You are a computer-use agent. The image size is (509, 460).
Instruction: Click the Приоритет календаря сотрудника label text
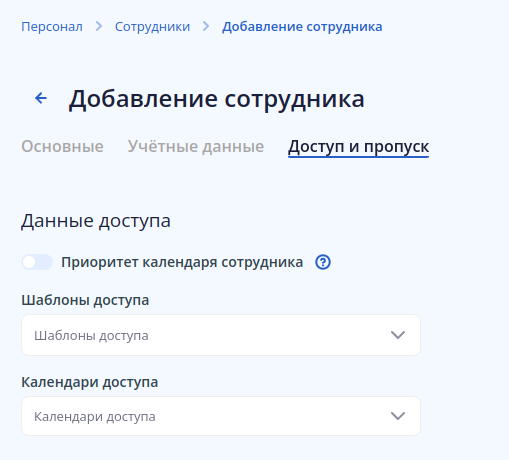coord(182,262)
